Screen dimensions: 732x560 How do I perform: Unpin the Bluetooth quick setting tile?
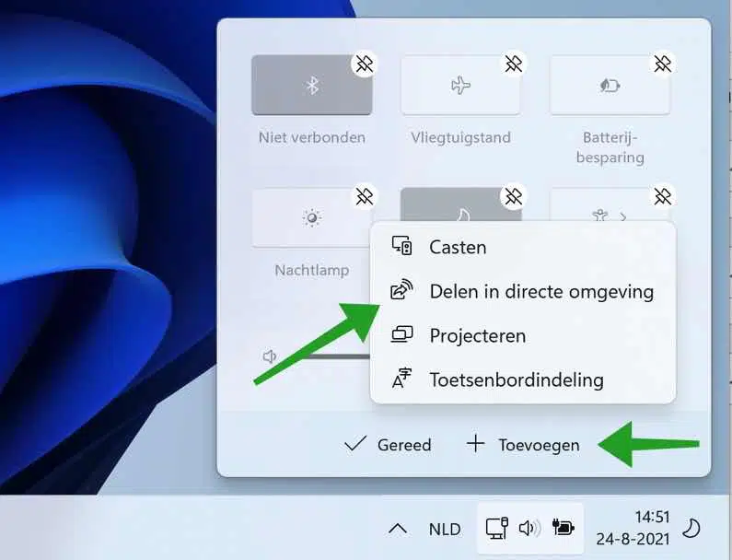(x=364, y=64)
